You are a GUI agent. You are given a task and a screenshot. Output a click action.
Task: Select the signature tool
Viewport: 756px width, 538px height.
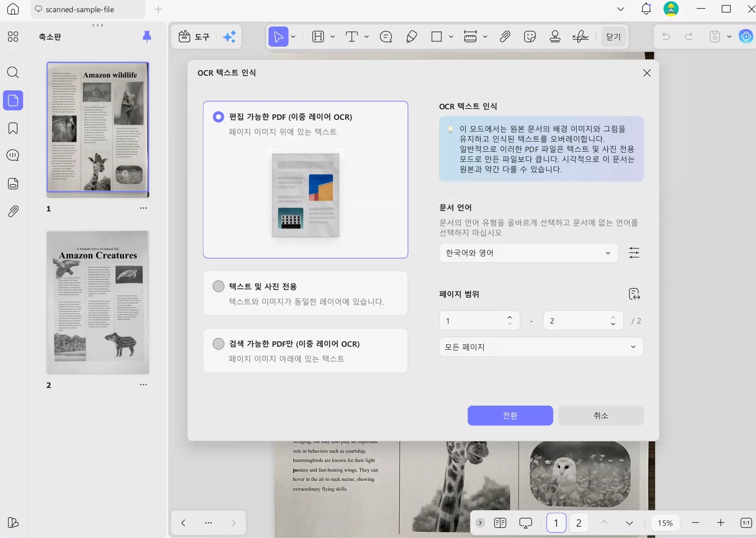coord(580,37)
